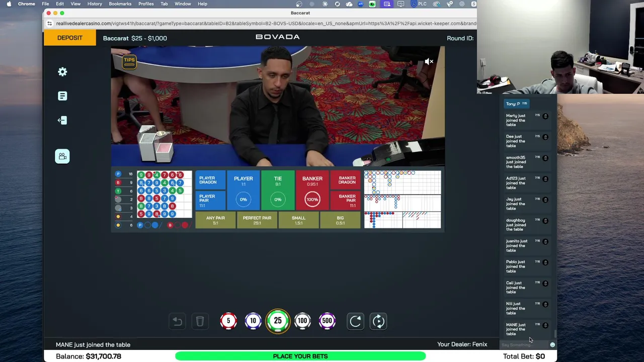
Task: Select the 25 chip
Action: (x=278, y=321)
